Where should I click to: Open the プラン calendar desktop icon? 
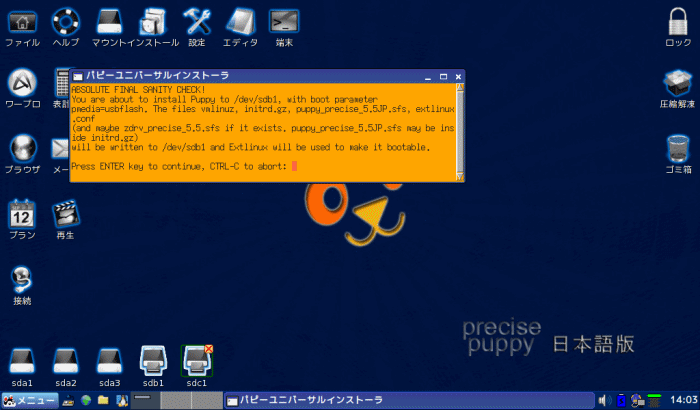pyautogui.click(x=22, y=214)
